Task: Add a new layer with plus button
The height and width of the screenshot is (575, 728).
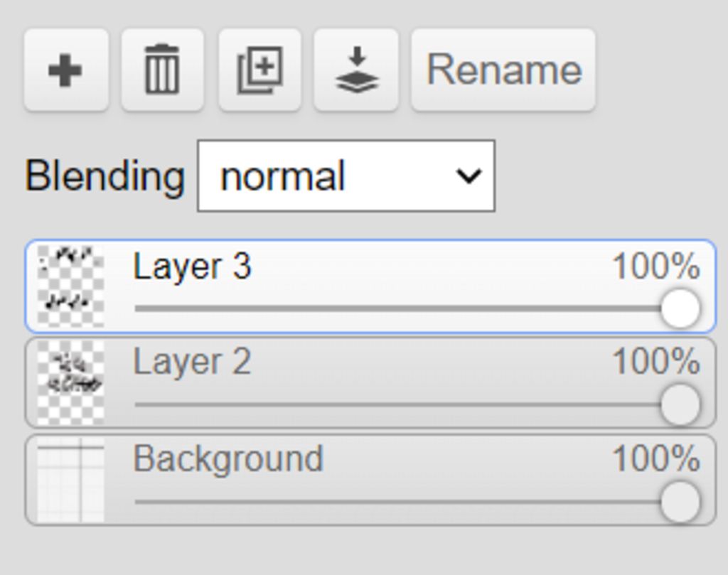Action: [x=65, y=70]
